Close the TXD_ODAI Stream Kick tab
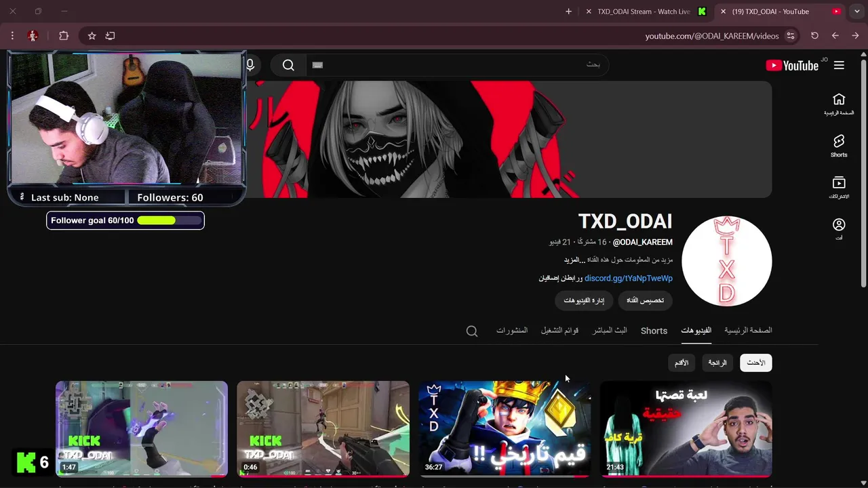 tap(588, 12)
